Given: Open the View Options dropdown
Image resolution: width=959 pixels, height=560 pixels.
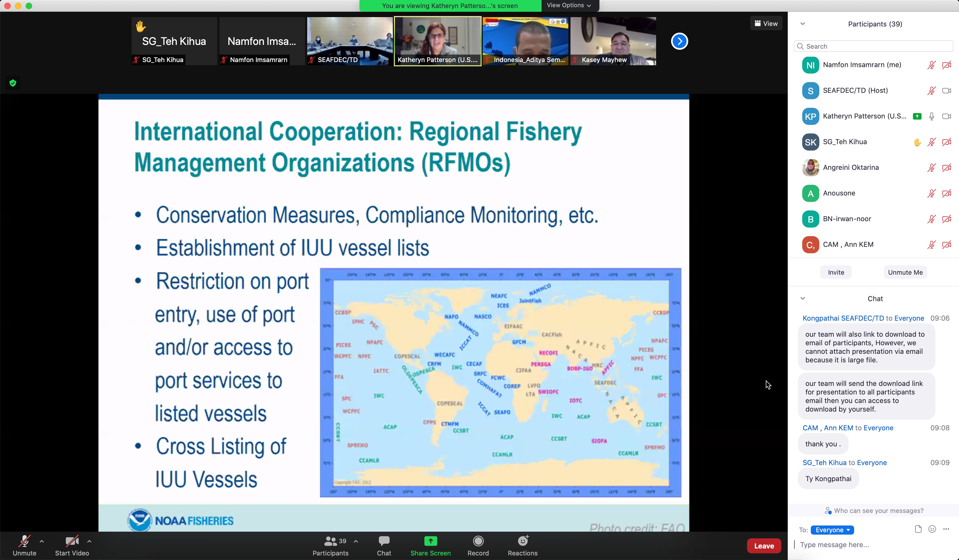Looking at the screenshot, I should [x=569, y=5].
